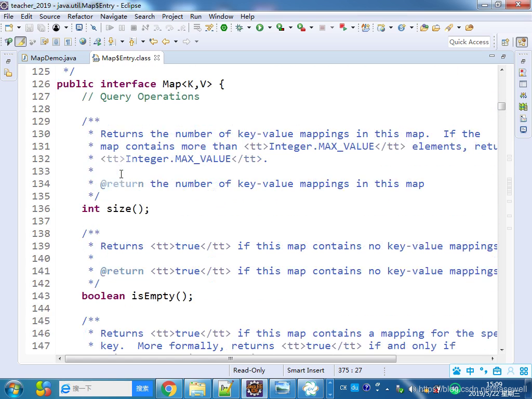Click the Step Into icon

click(x=157, y=28)
